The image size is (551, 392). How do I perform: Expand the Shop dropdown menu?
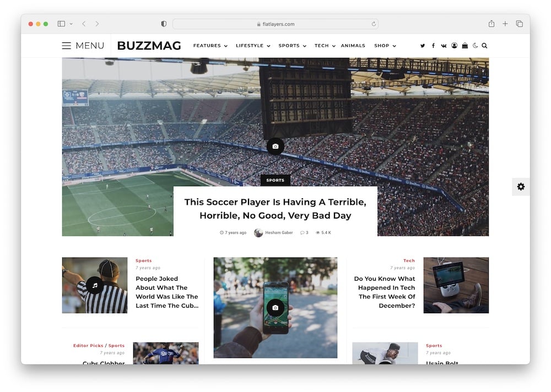click(x=385, y=46)
